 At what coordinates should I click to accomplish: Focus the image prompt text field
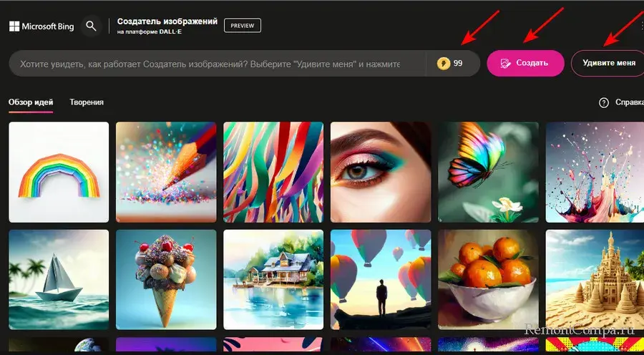pyautogui.click(x=215, y=64)
